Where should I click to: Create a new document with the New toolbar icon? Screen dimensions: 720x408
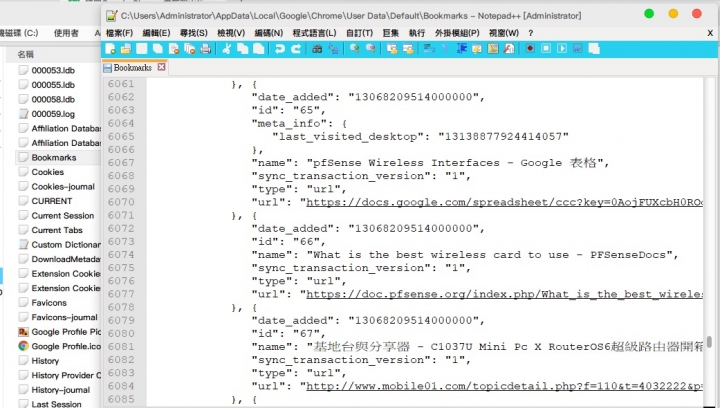[x=111, y=49]
